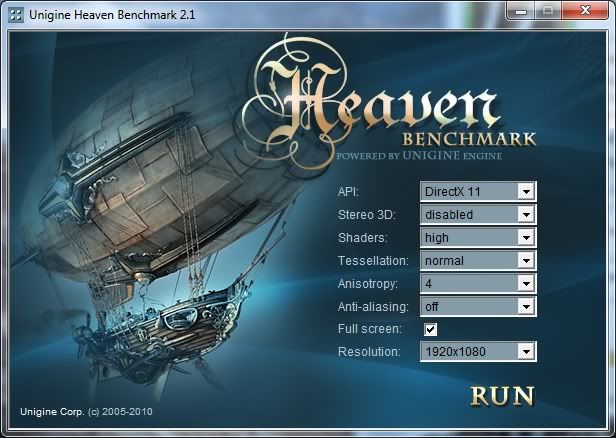The width and height of the screenshot is (616, 438).
Task: Click the 'Unigine Corp. (c) 2005-2010' text
Action: coord(86,412)
